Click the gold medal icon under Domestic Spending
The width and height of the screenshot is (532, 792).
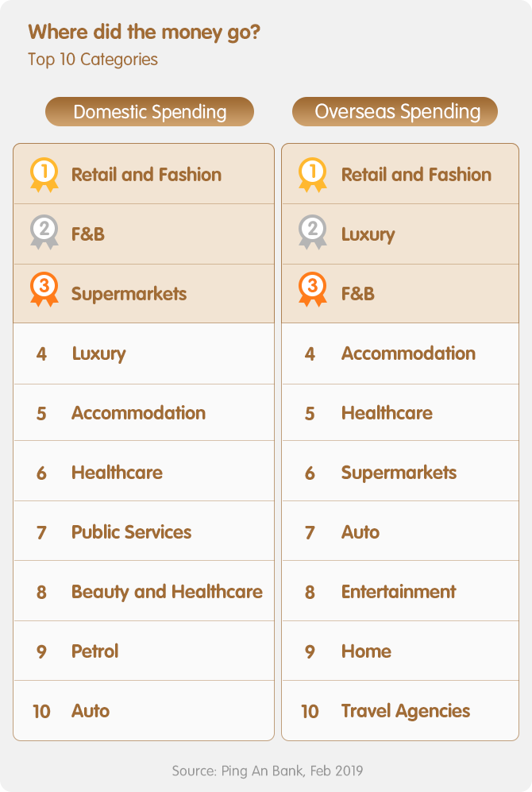(x=44, y=175)
